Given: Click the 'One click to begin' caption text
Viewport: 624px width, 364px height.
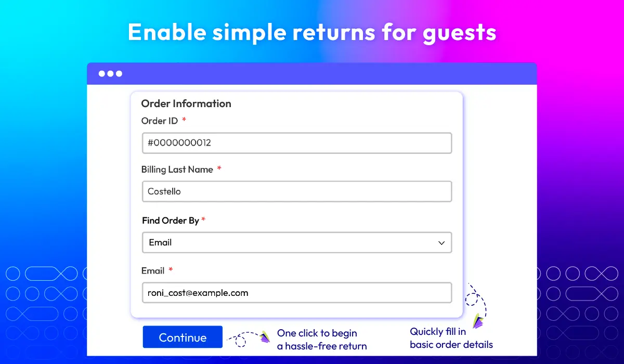Looking at the screenshot, I should [317, 333].
